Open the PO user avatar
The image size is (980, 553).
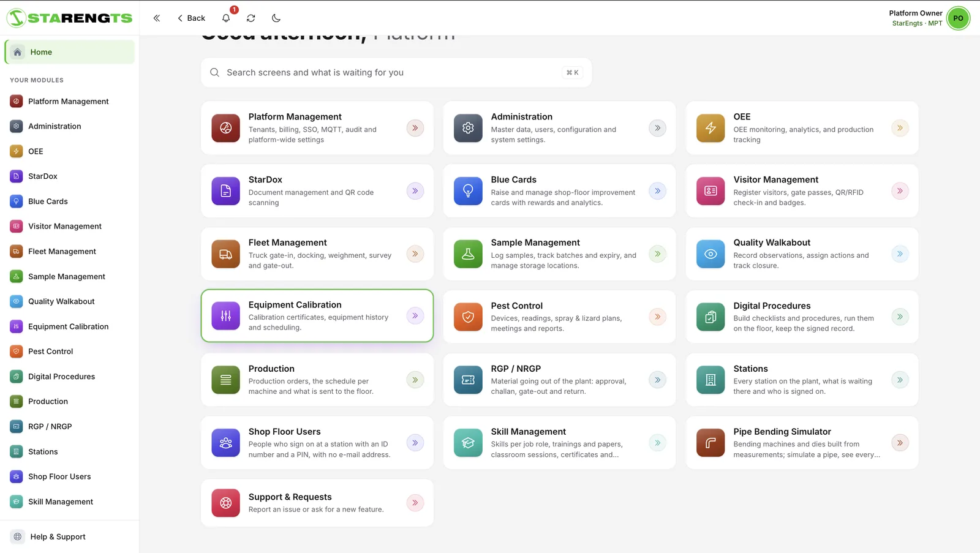[958, 18]
